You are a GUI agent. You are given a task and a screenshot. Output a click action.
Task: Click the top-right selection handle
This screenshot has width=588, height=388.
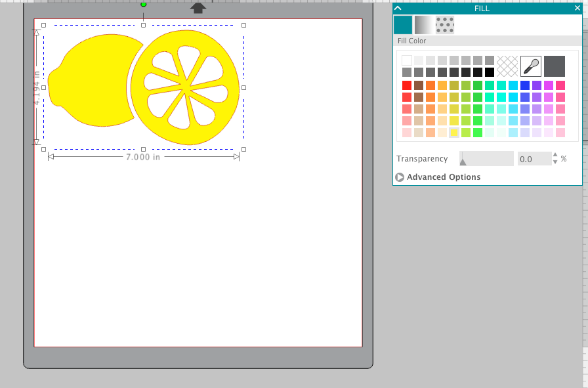coord(243,25)
